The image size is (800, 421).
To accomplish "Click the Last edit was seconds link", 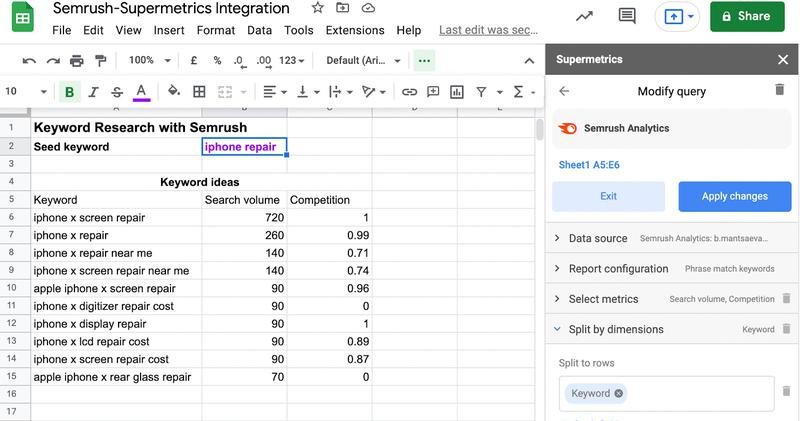I will [488, 31].
